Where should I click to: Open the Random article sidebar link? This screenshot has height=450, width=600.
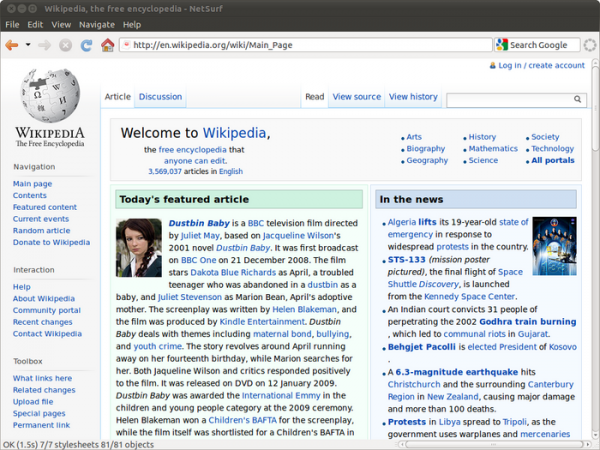41,230
